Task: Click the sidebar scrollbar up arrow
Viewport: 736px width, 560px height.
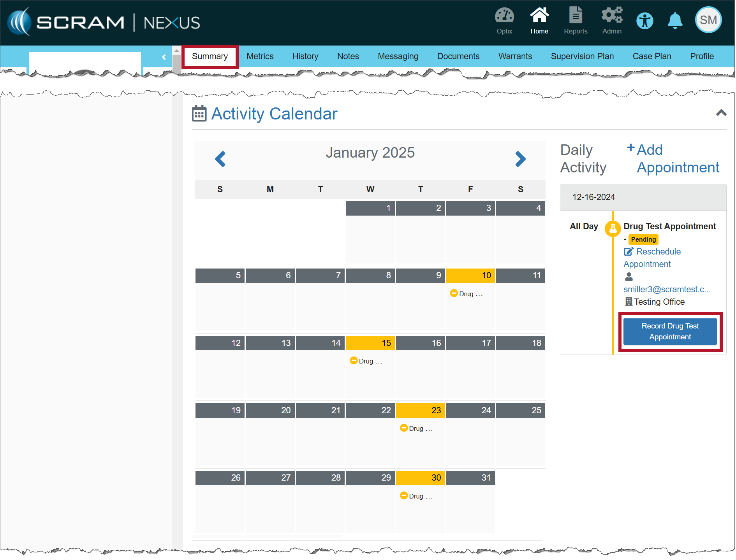Action: [x=176, y=51]
